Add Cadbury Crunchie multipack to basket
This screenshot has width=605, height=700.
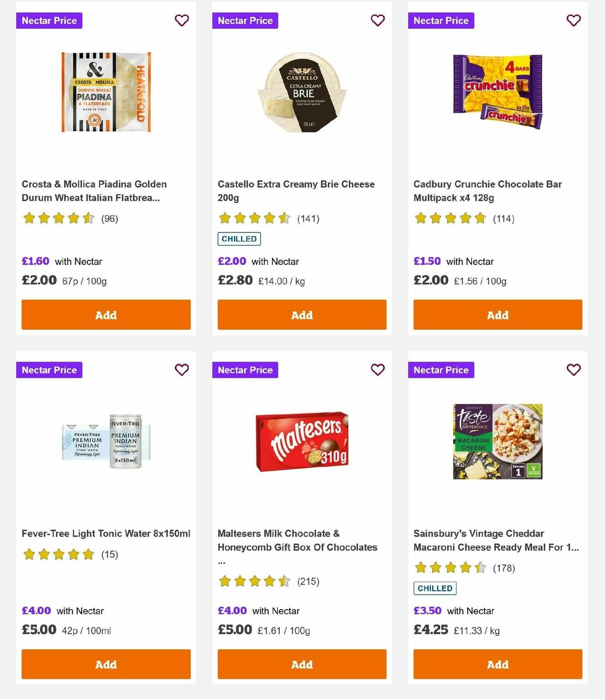[497, 315]
